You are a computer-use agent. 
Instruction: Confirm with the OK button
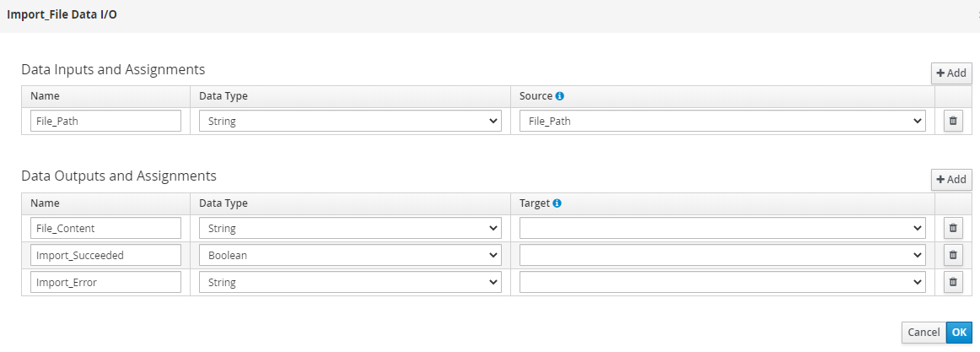(960, 333)
